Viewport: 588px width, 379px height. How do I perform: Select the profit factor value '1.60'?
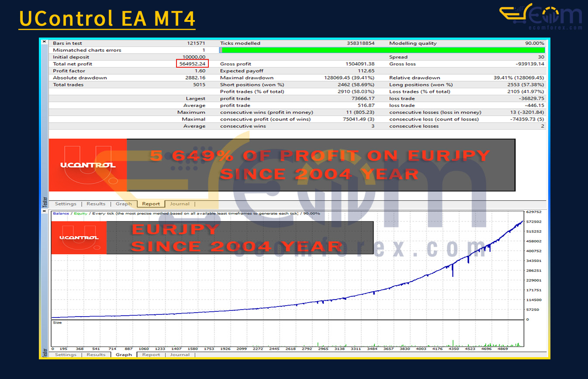click(200, 71)
